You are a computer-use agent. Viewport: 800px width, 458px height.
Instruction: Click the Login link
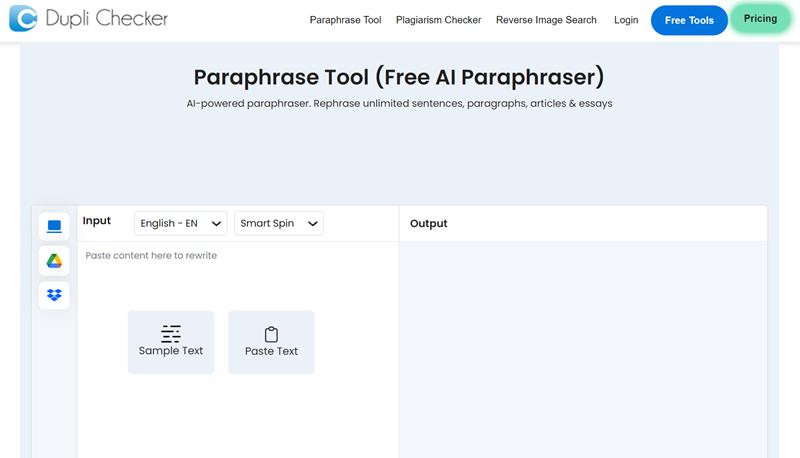[x=626, y=20]
